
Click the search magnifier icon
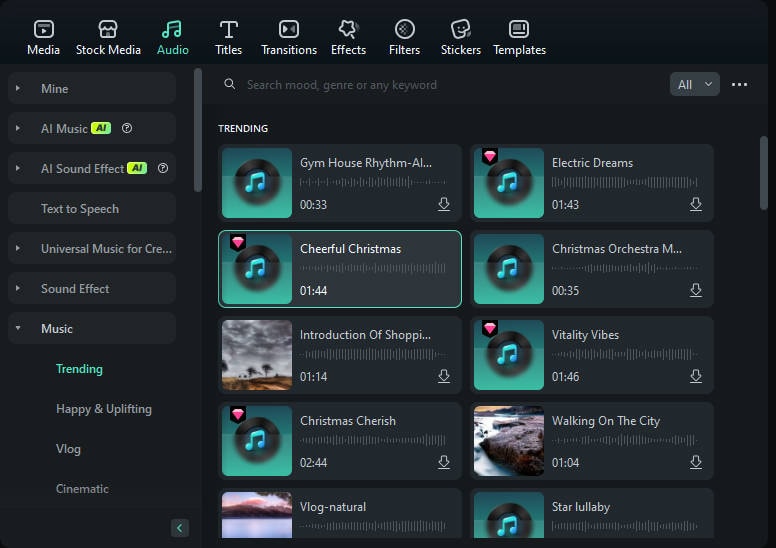230,84
